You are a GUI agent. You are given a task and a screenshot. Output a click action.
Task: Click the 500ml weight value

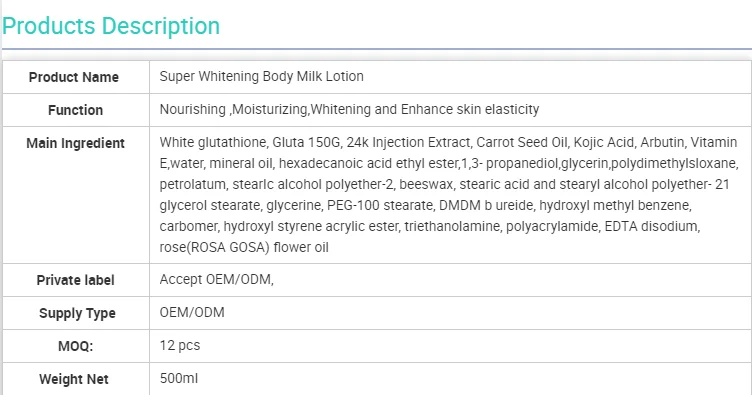point(178,378)
